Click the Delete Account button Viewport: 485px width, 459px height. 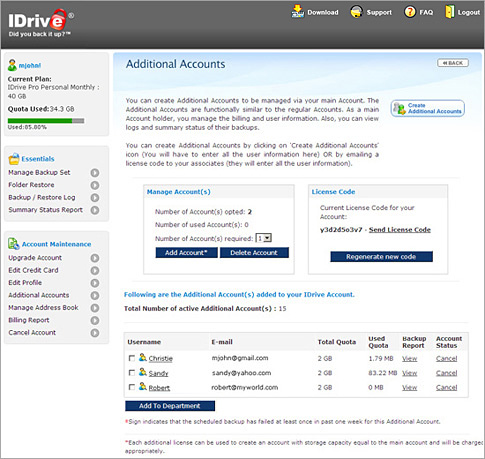(x=254, y=253)
